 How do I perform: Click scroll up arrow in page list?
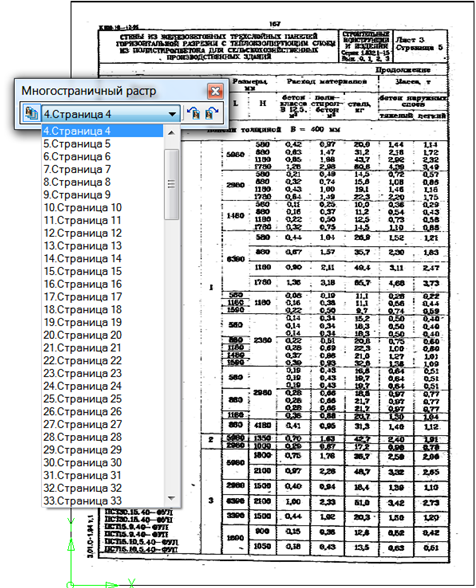[x=171, y=133]
